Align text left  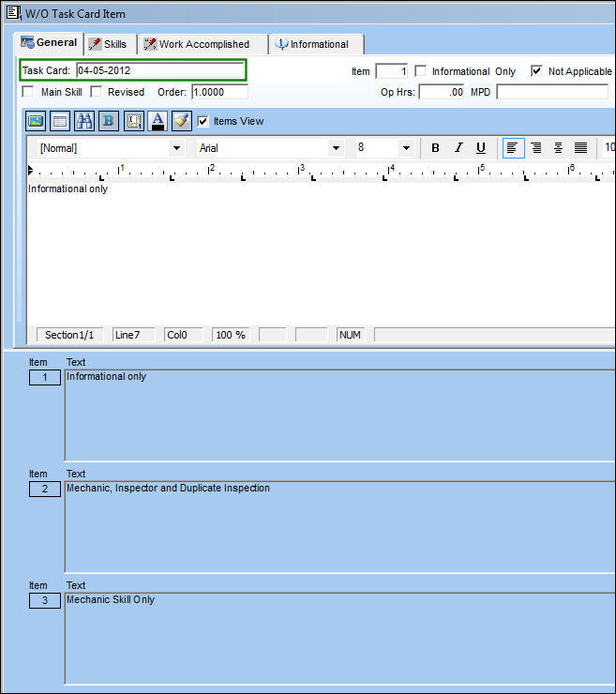(x=514, y=148)
